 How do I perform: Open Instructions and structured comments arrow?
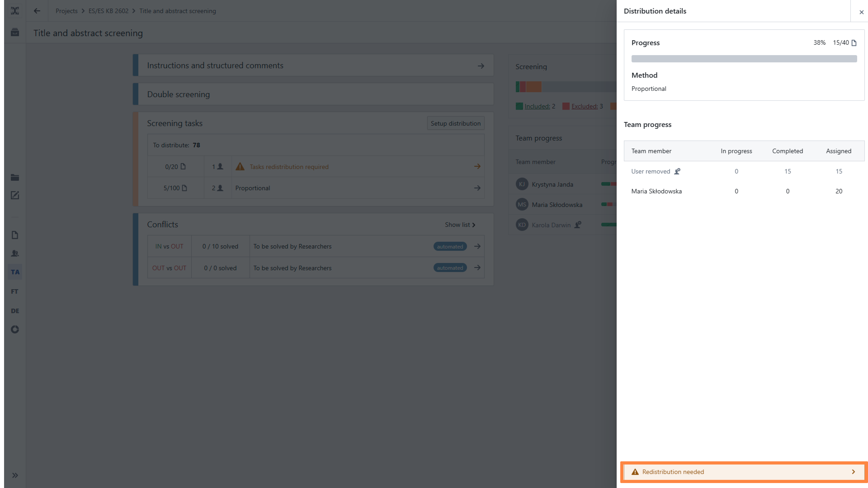click(481, 66)
